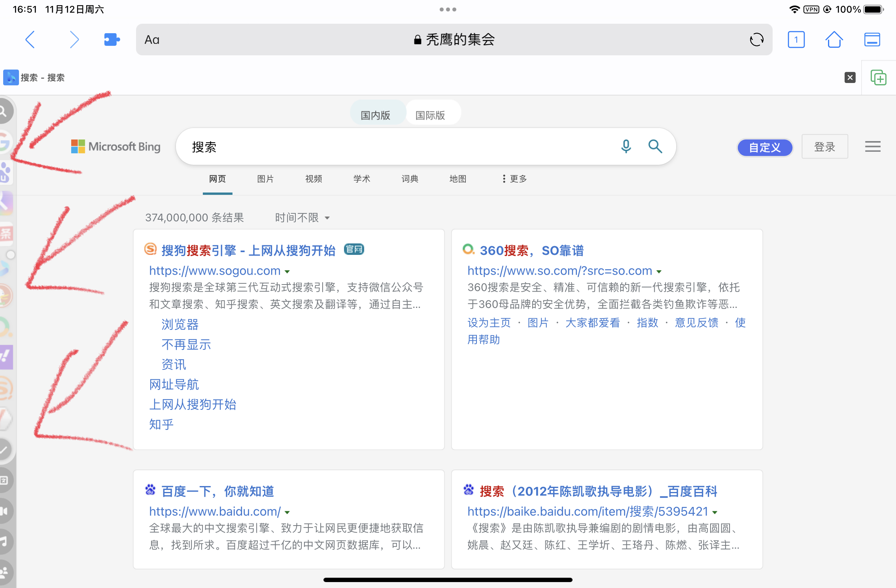Open the 百度一下，你就知道 result link

pyautogui.click(x=217, y=491)
